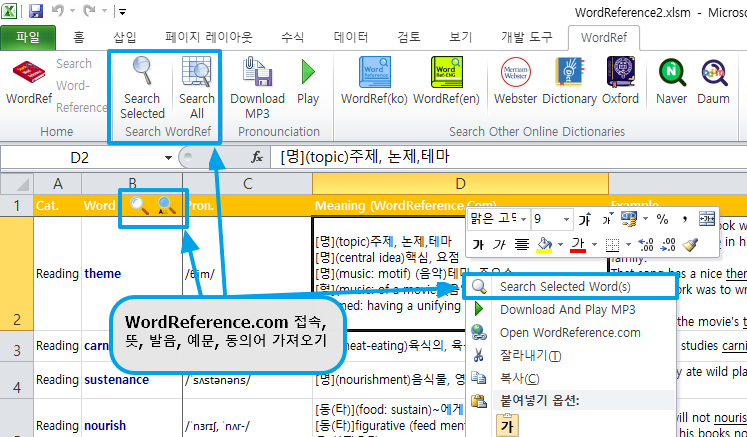Open the accounting format dropdown arrow
This screenshot has width=747, height=437.
point(646,219)
